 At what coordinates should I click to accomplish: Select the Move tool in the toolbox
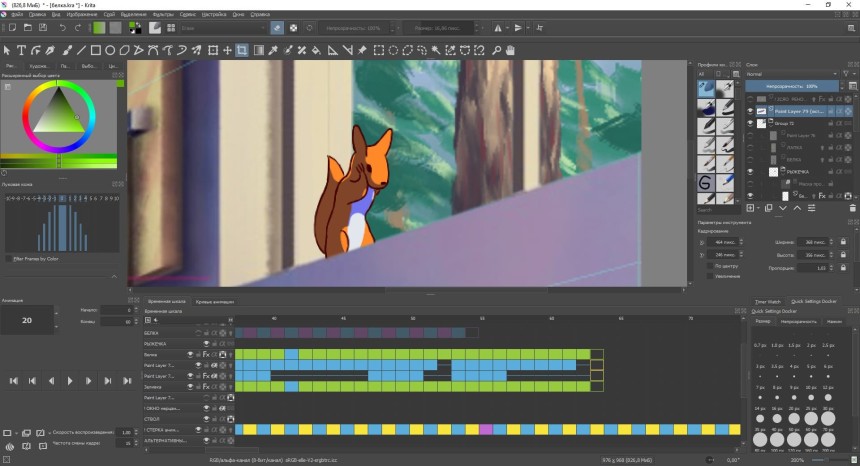227,50
